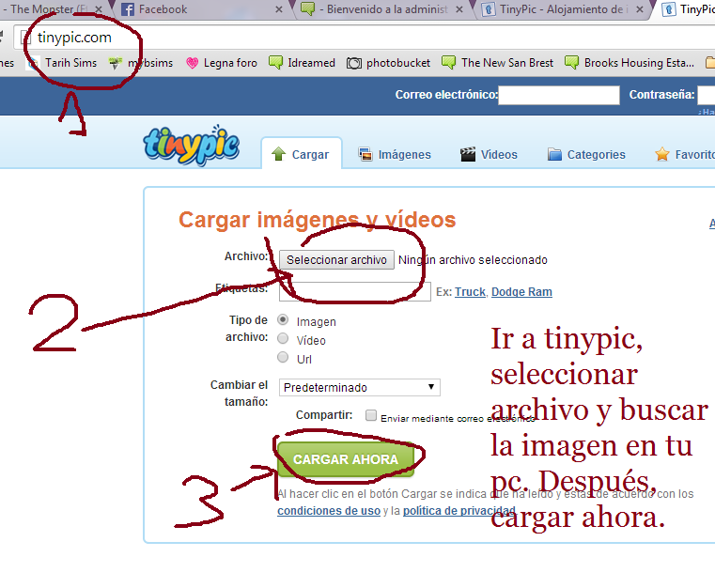Open the Favoritos star tab
This screenshot has width=715, height=588.
(684, 155)
